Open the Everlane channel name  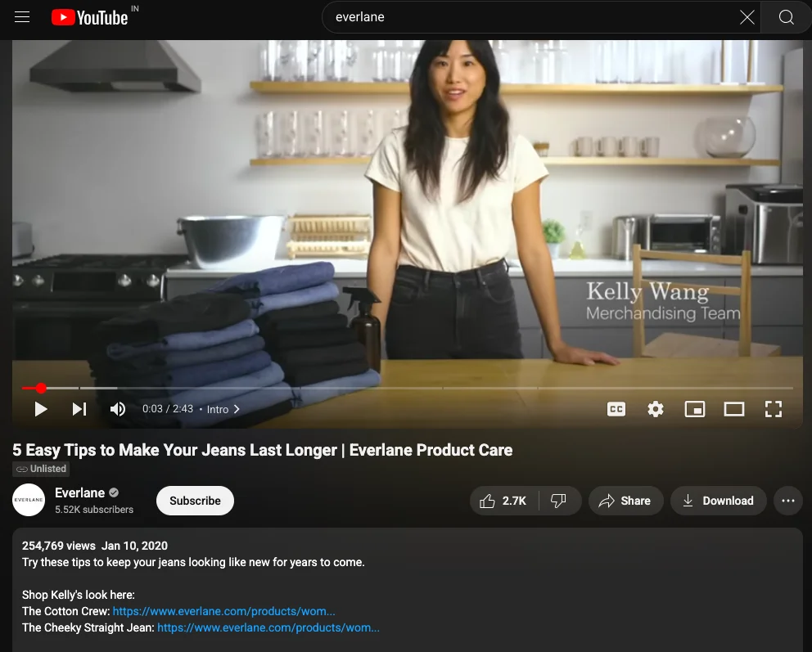[x=79, y=492]
